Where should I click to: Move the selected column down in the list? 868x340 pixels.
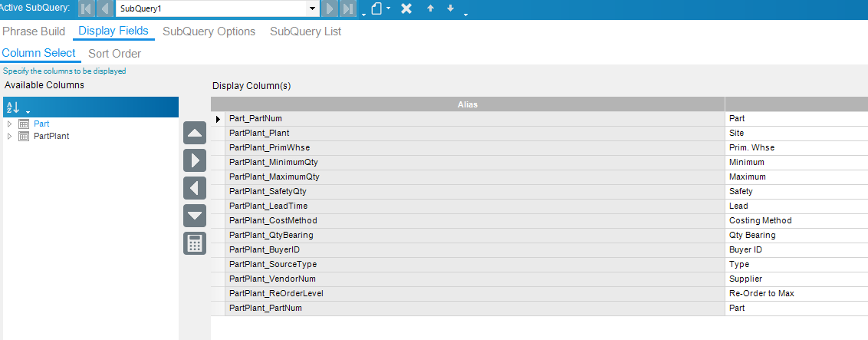(x=195, y=216)
